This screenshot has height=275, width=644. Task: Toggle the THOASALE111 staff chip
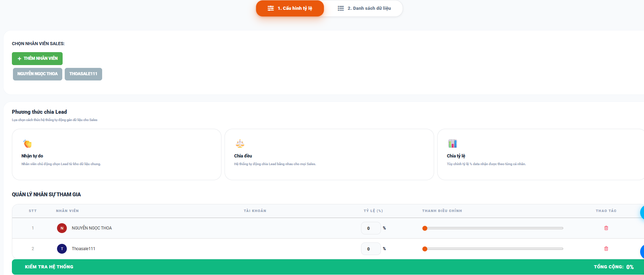point(83,74)
